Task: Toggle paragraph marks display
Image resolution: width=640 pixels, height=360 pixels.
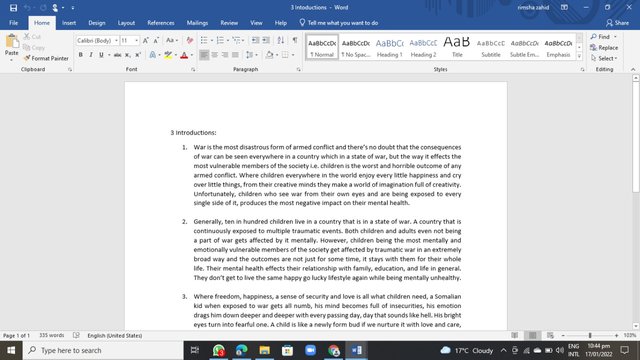Action: [295, 40]
